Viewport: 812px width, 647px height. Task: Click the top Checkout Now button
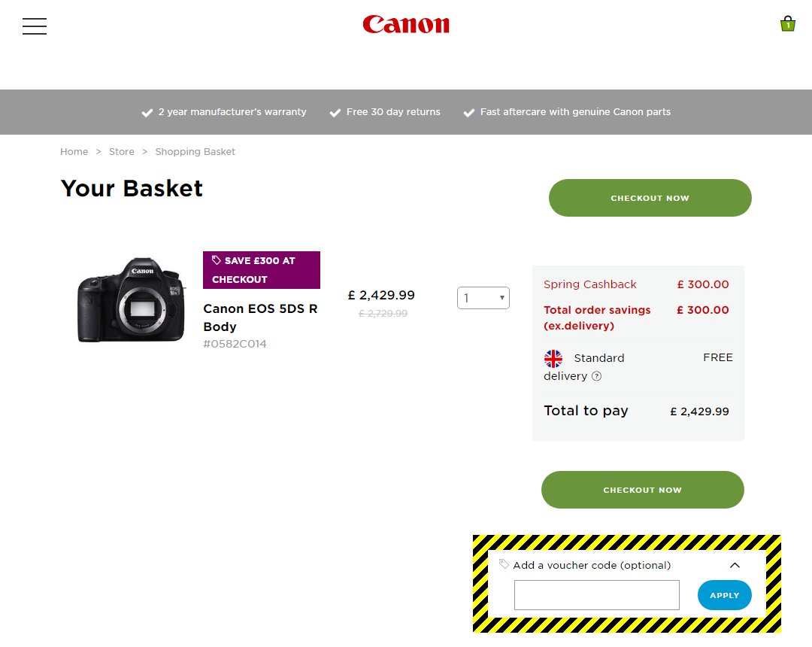(650, 198)
